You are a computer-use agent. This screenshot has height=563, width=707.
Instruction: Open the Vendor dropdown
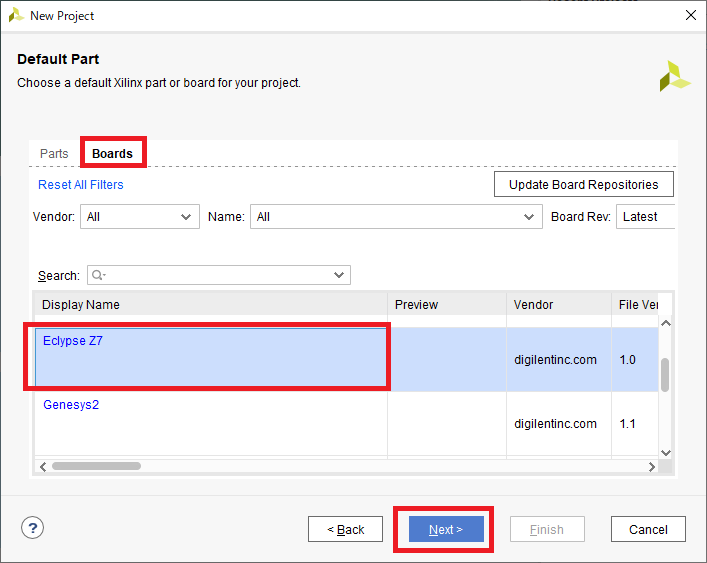139,217
